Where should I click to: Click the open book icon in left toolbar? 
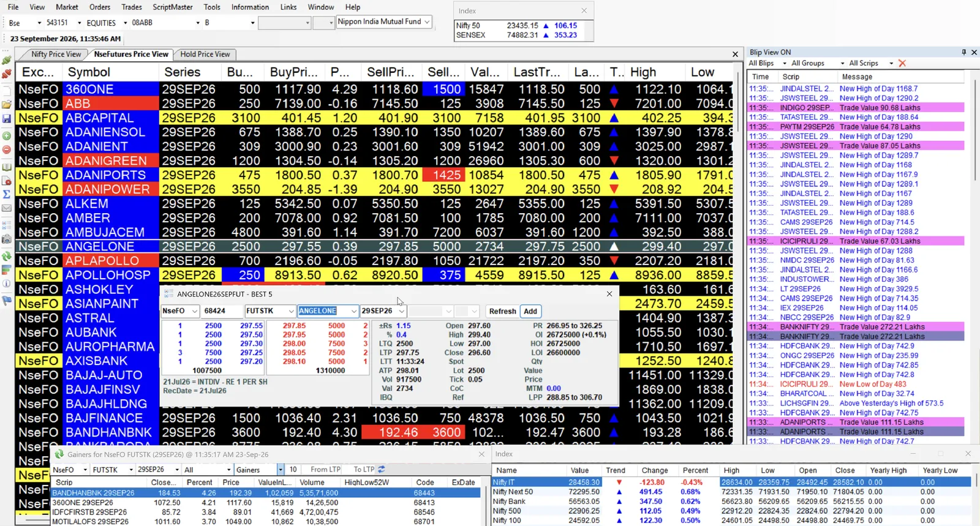click(x=7, y=167)
